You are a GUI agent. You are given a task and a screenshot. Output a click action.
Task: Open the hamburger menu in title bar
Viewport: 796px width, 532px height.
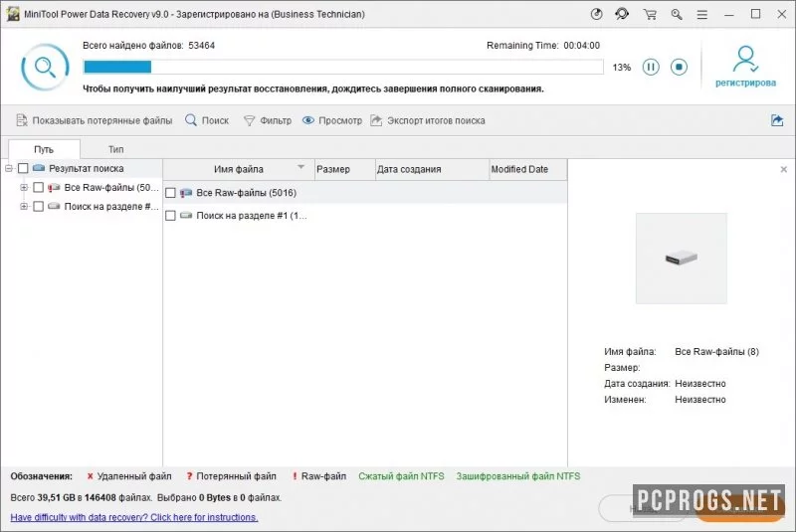coord(702,15)
